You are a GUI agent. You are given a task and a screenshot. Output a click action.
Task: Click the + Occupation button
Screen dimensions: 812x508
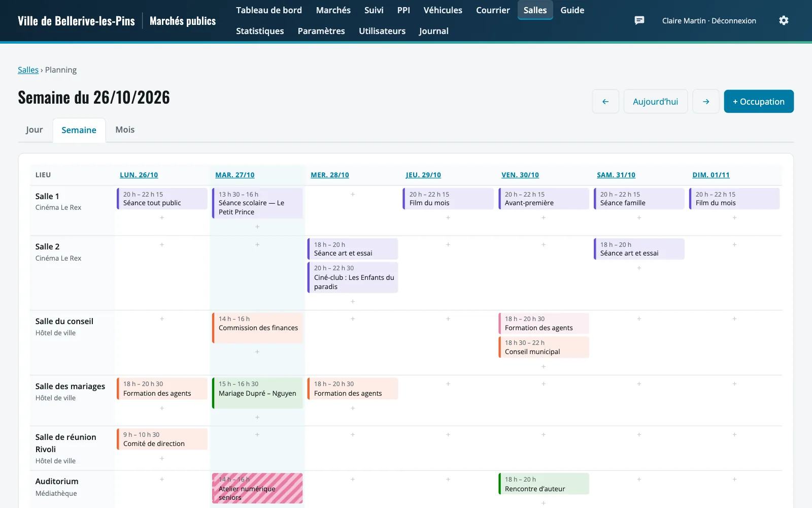(x=759, y=102)
